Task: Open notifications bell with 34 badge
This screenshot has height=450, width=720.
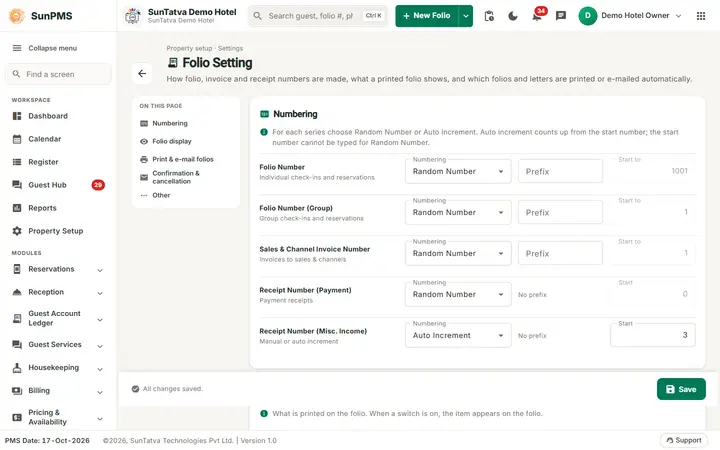Action: [x=537, y=16]
